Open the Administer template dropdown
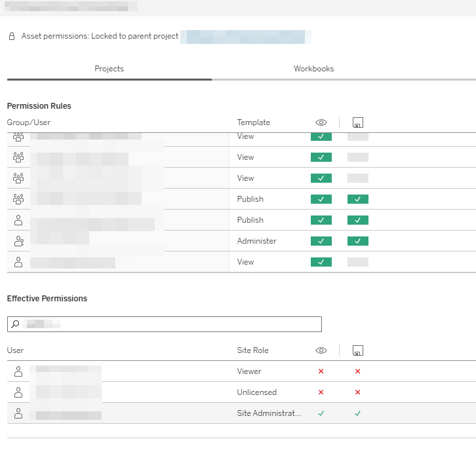Screen dimensions: 476x450 (x=256, y=241)
